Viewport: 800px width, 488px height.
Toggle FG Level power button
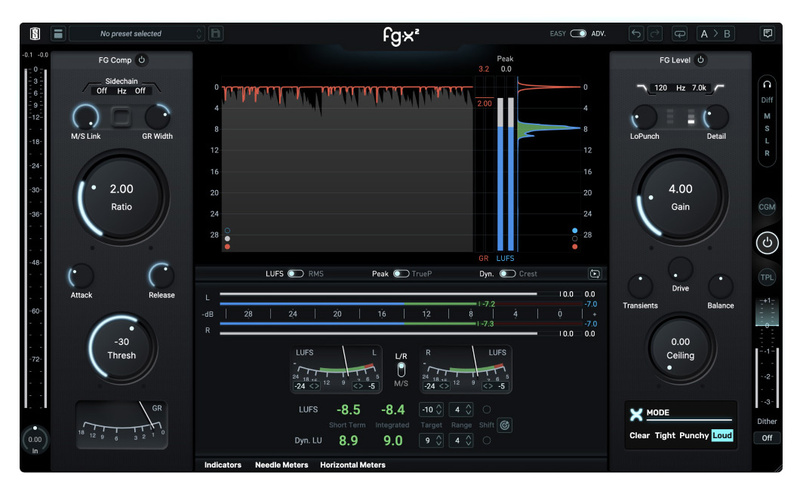pos(701,60)
